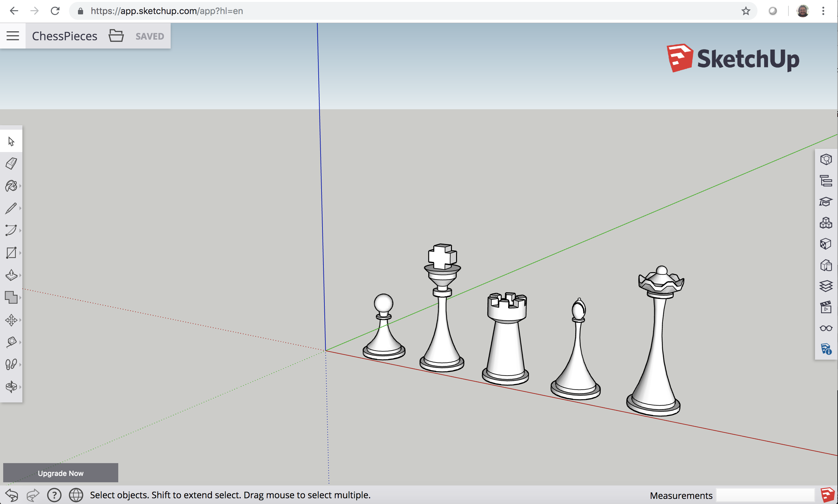
Task: Open the help question mark icon
Action: (x=54, y=495)
